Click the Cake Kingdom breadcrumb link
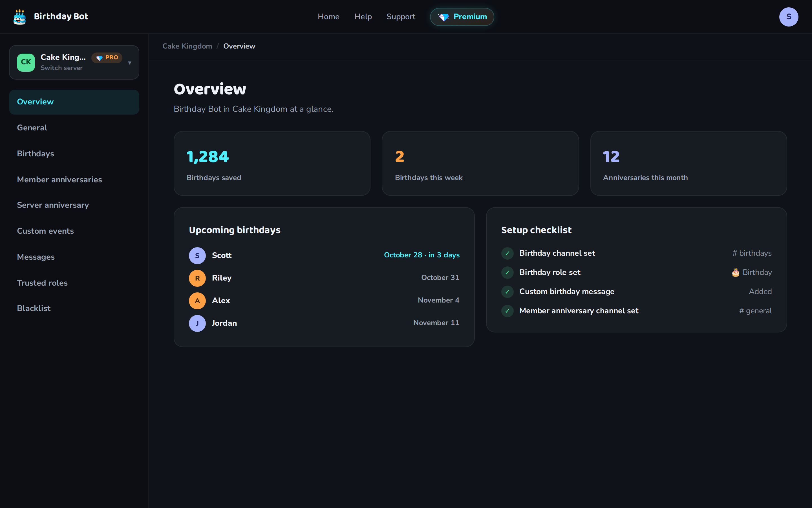 pyautogui.click(x=187, y=46)
